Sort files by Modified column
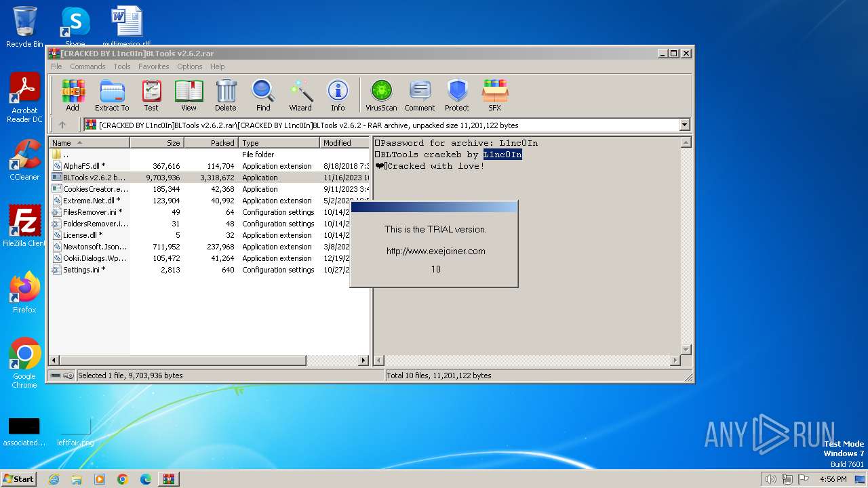Screen dimensions: 868x488 (x=344, y=143)
